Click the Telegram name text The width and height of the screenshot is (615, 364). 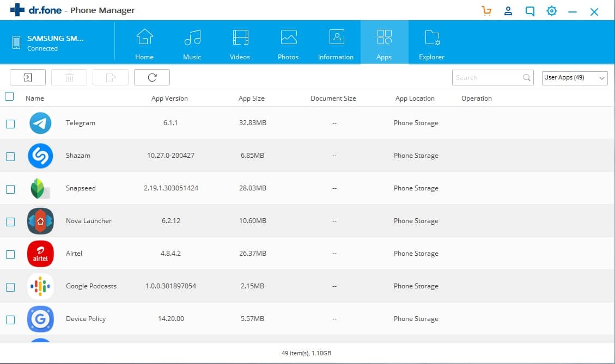click(81, 123)
